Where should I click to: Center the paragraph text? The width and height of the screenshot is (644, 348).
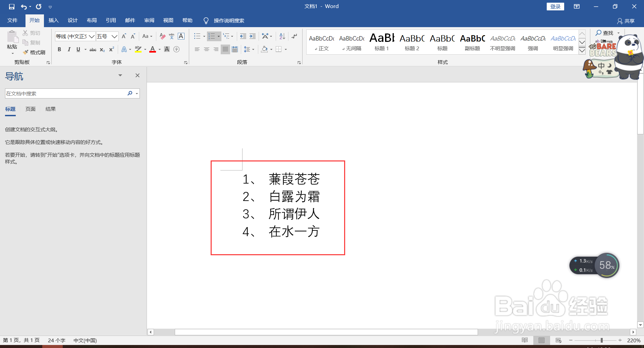(x=207, y=49)
